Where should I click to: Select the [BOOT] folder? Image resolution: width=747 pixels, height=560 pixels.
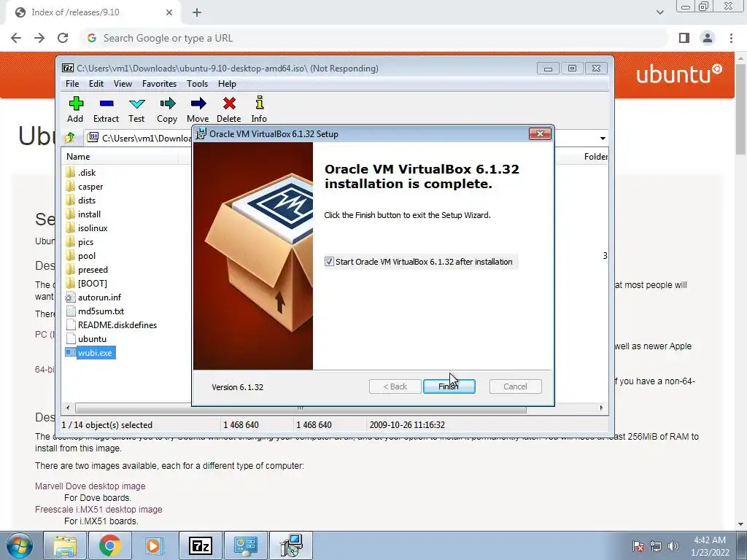93,284
